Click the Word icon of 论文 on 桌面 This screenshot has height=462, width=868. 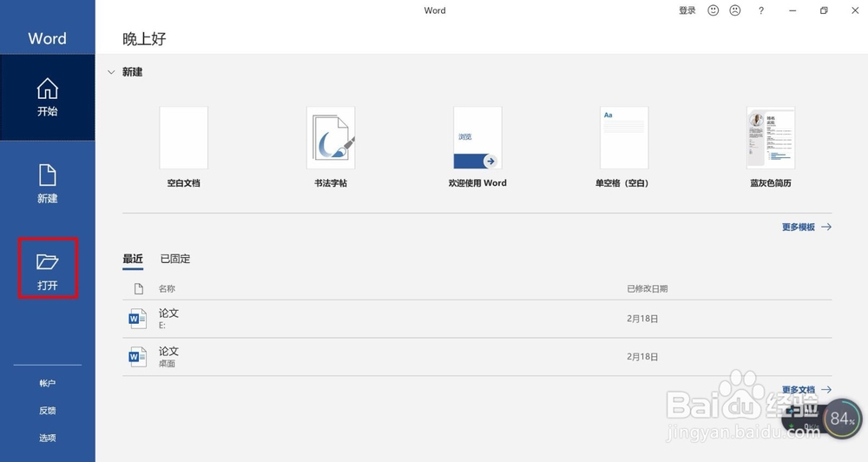(137, 357)
